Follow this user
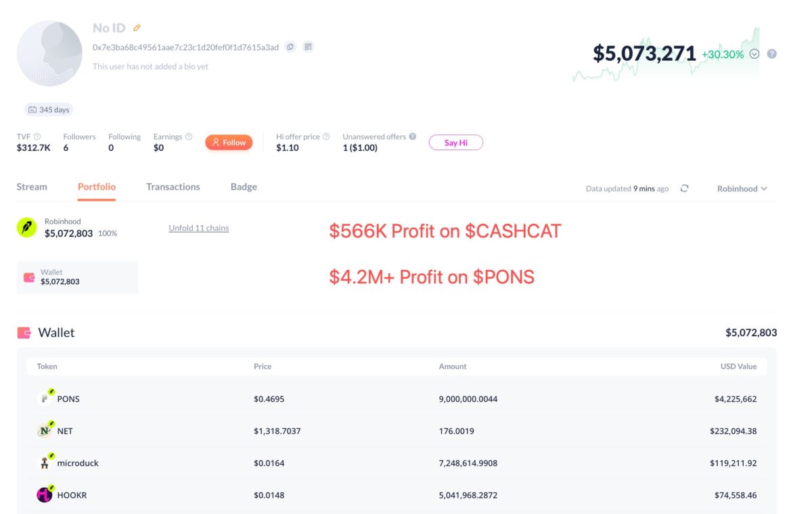The height and width of the screenshot is (514, 812). pyautogui.click(x=229, y=143)
